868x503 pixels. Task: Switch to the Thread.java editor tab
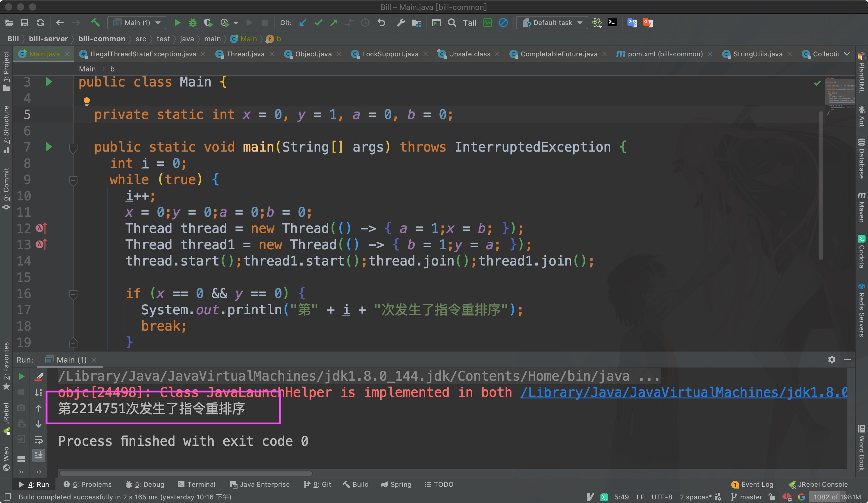[x=245, y=54]
